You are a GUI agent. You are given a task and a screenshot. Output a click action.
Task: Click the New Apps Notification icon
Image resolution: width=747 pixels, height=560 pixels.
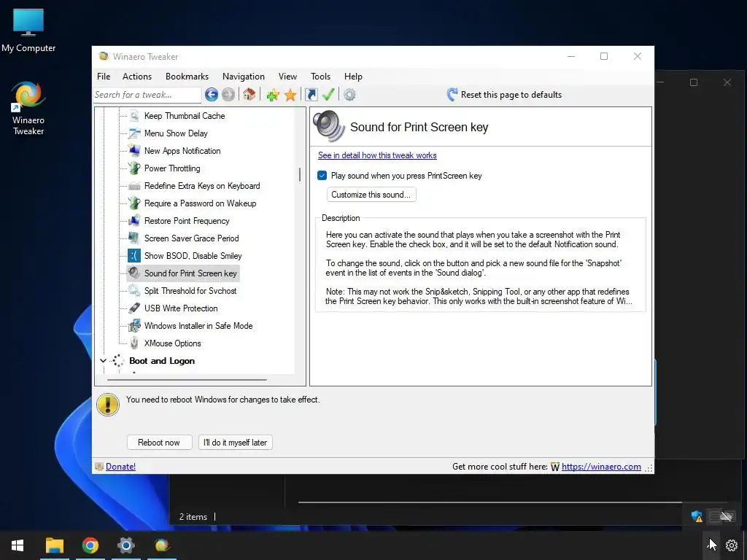[x=134, y=151]
